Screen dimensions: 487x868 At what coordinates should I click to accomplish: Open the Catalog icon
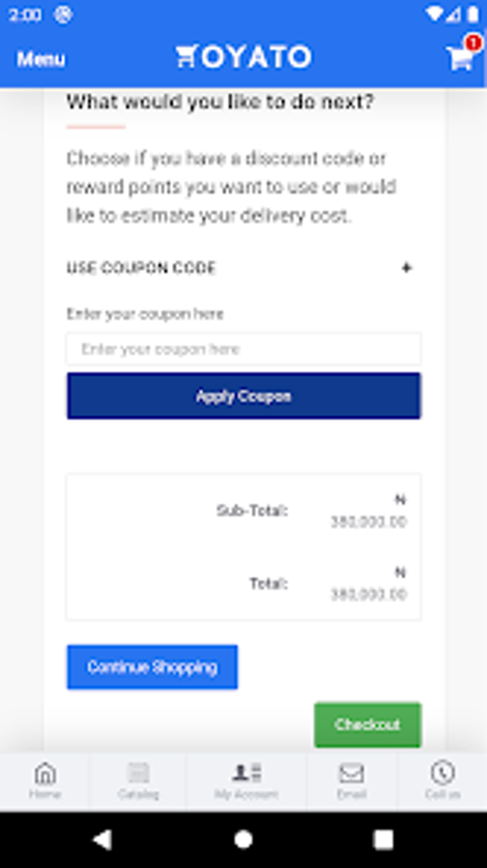[138, 774]
